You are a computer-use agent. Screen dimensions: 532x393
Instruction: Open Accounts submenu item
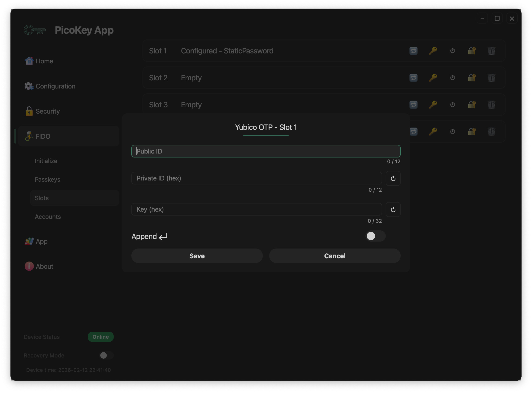(48, 216)
